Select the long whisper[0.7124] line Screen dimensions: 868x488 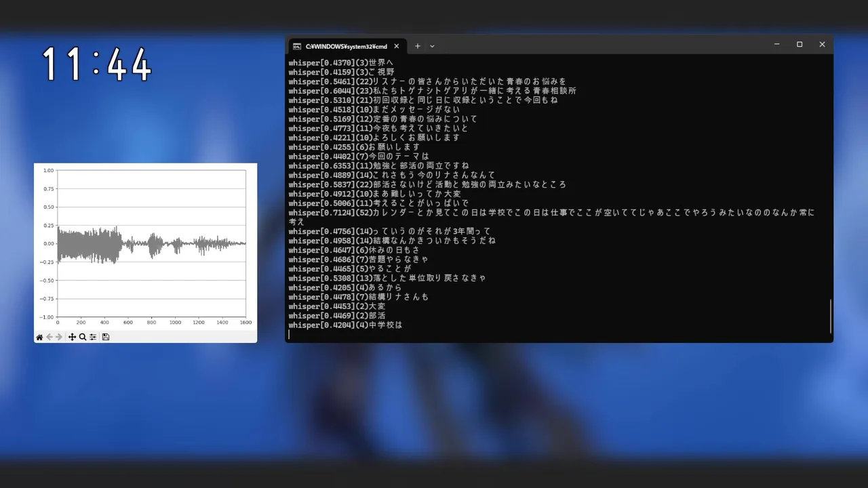coord(551,217)
